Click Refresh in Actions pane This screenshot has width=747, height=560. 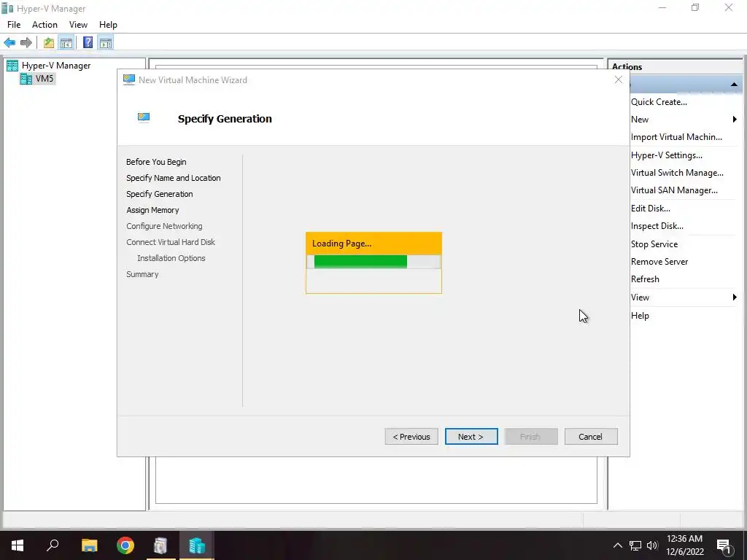pos(645,279)
